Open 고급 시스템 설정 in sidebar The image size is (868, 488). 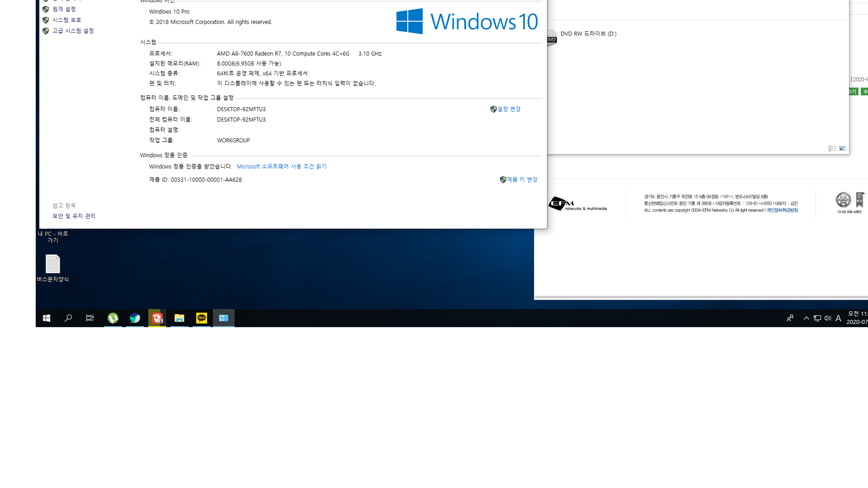pos(73,31)
